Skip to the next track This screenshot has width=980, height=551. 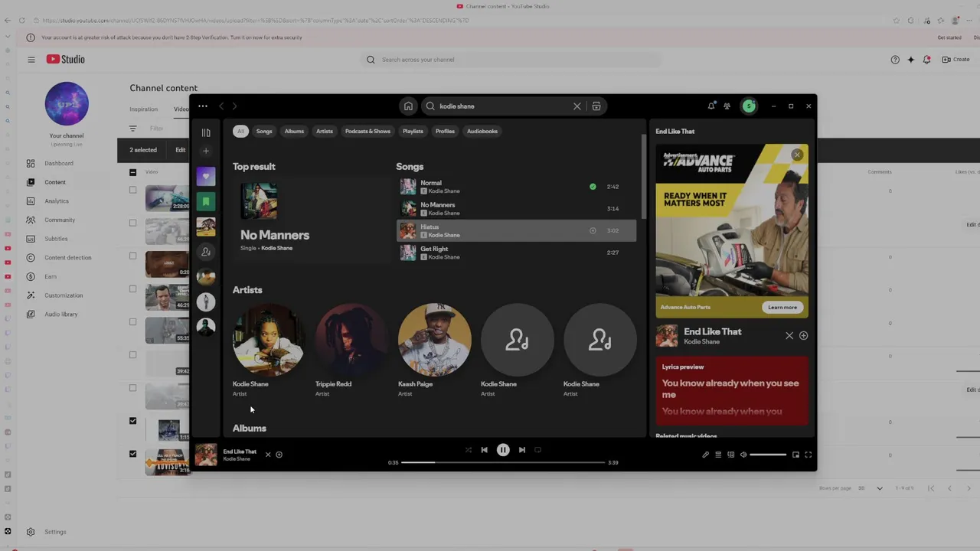[x=522, y=450]
